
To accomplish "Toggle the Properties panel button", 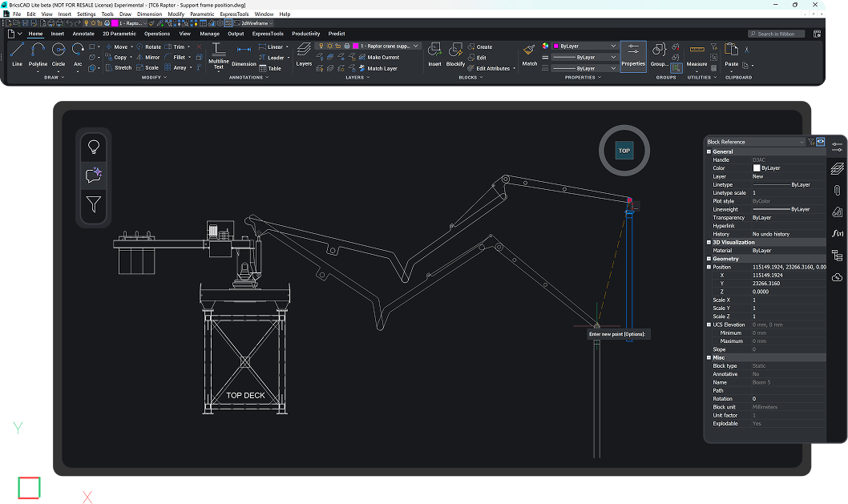I will click(633, 56).
